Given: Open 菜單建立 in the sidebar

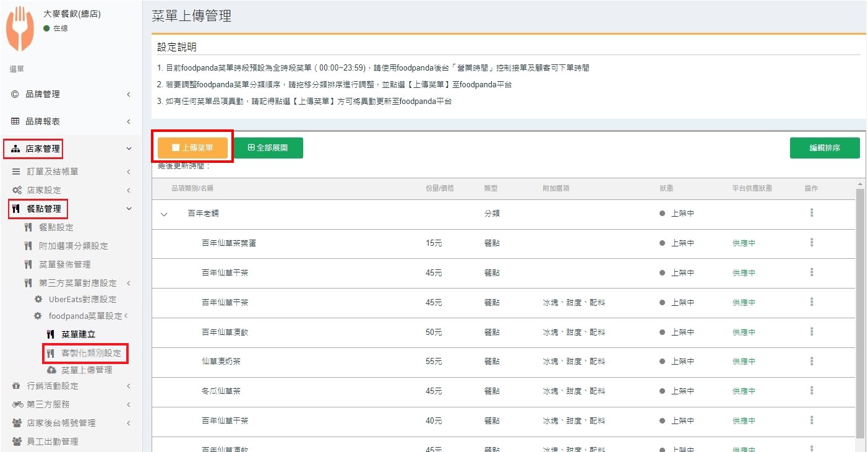Looking at the screenshot, I should pyautogui.click(x=78, y=334).
